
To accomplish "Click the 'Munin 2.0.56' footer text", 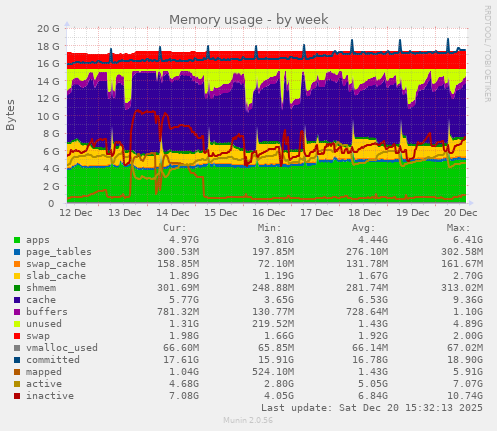I will click(x=248, y=420).
